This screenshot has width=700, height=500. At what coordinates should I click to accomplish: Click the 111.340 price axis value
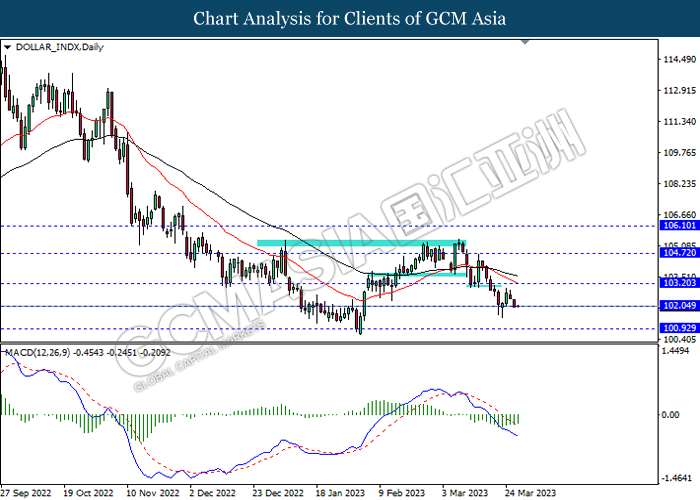[679, 121]
